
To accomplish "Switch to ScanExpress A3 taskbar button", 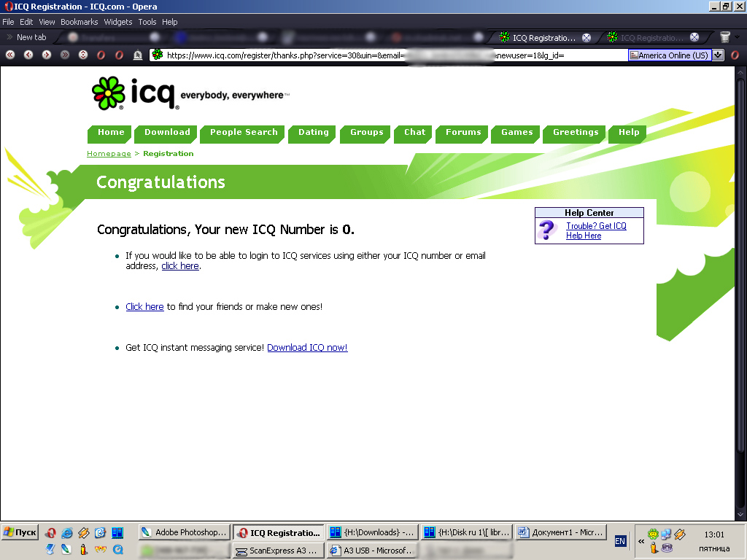I will point(278,551).
